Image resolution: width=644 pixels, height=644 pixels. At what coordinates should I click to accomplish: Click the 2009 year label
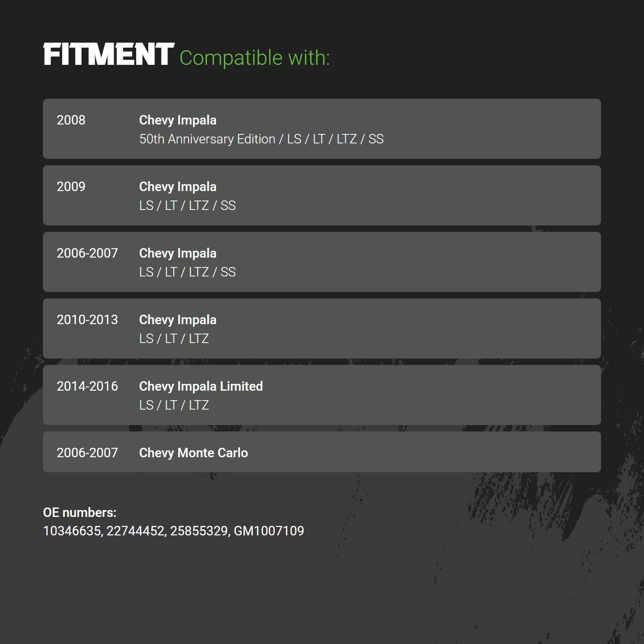click(x=71, y=187)
